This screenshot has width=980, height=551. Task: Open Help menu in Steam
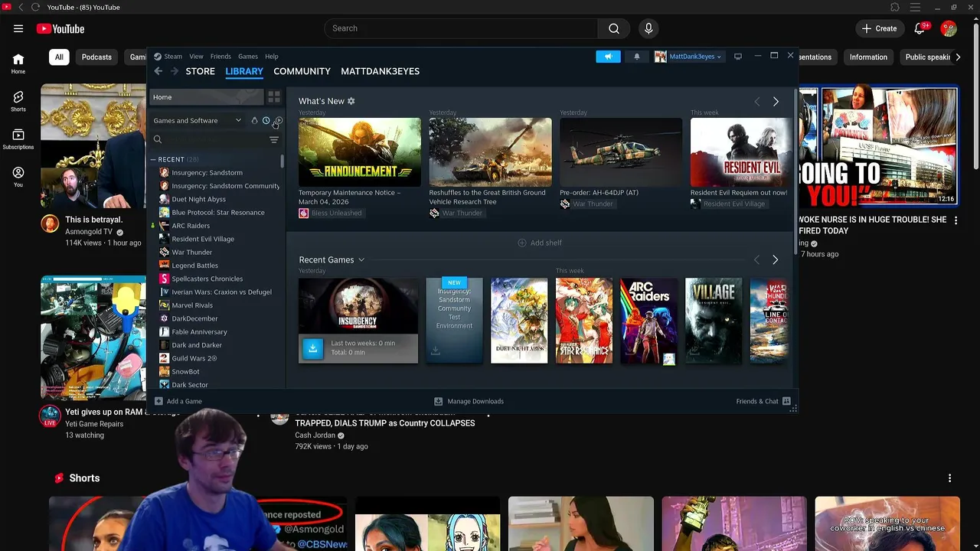272,57
